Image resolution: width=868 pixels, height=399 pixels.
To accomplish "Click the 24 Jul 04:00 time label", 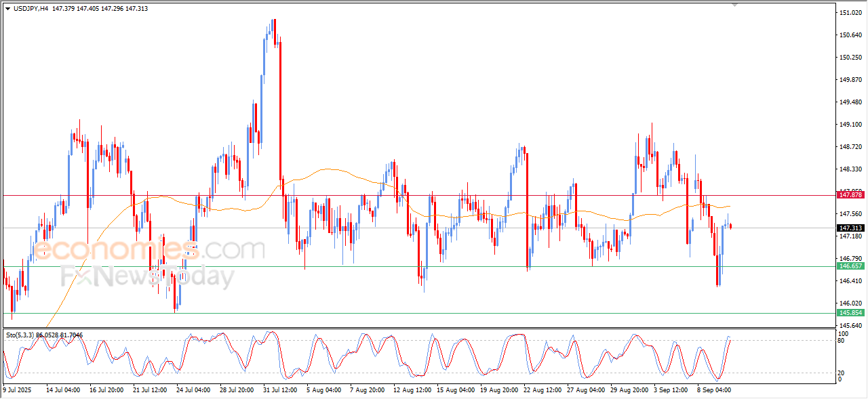I will pos(193,390).
